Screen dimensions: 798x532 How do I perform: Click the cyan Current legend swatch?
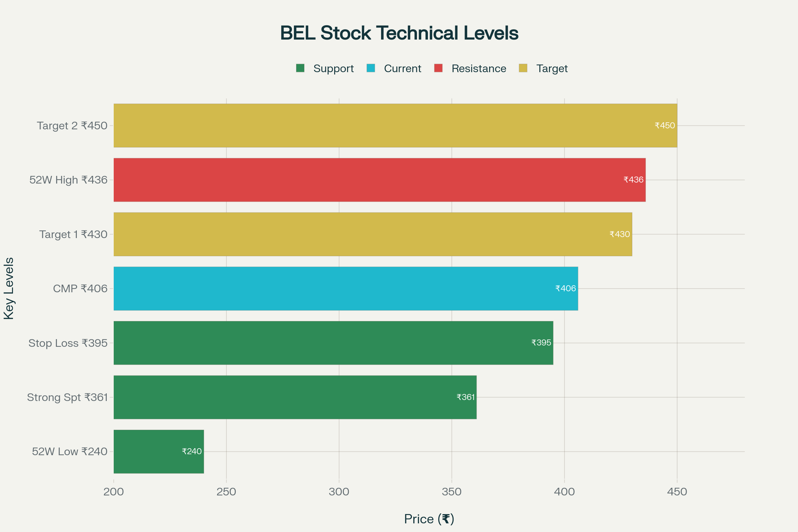click(x=371, y=68)
